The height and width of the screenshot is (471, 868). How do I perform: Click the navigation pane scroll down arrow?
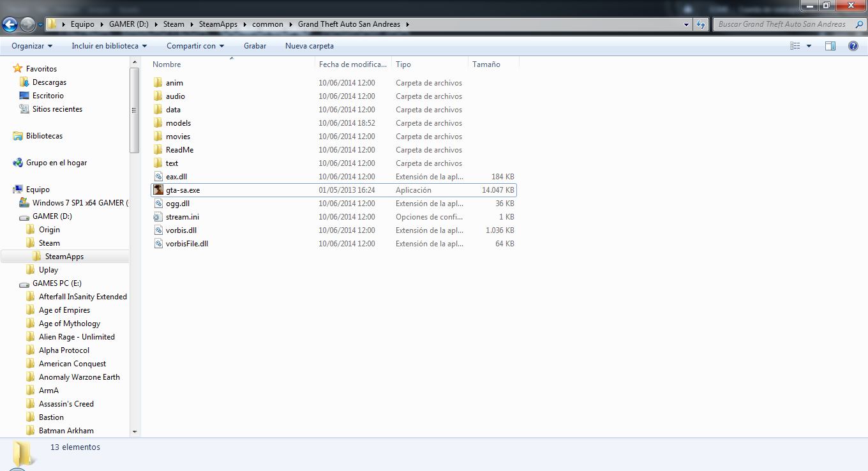[x=134, y=432]
